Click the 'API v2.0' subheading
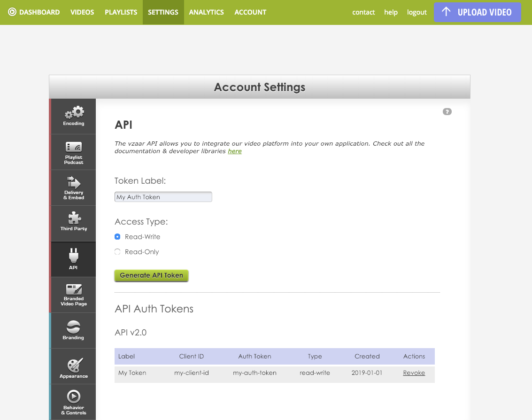 tap(131, 333)
